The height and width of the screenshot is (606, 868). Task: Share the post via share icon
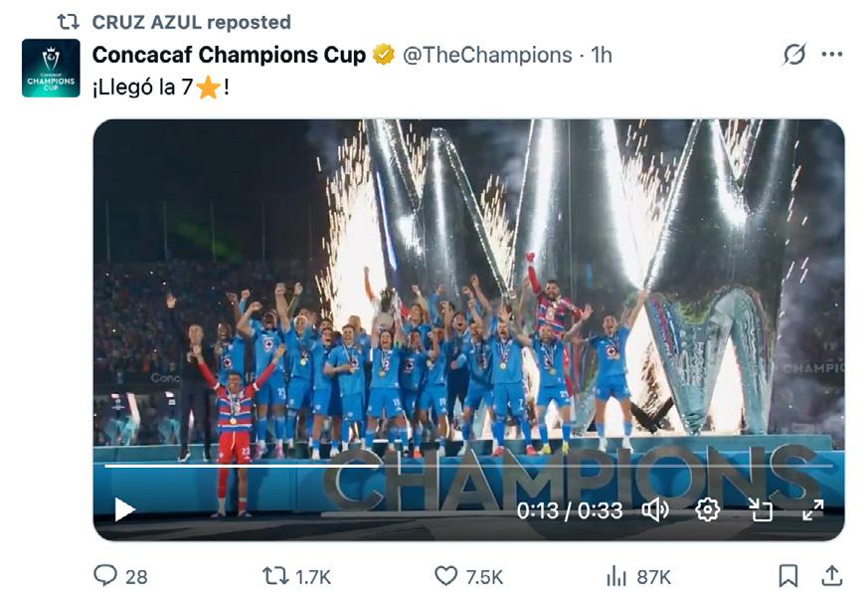click(x=831, y=575)
